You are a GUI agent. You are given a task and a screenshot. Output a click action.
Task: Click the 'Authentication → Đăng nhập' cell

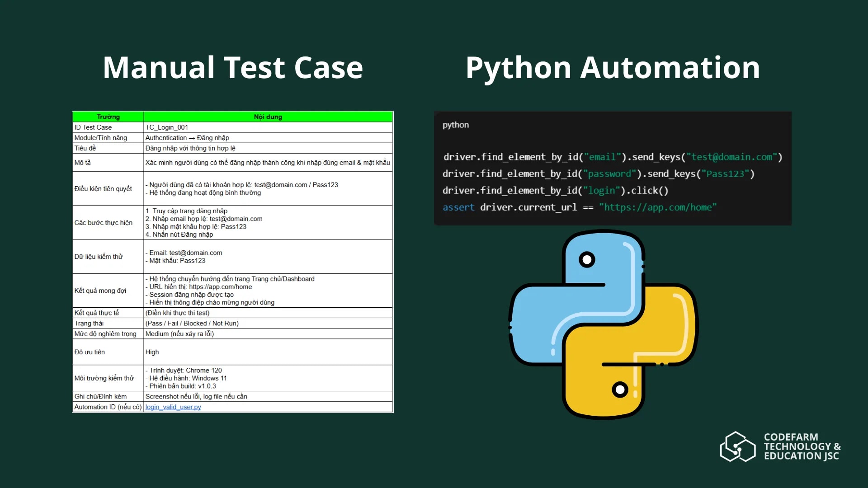tap(187, 138)
